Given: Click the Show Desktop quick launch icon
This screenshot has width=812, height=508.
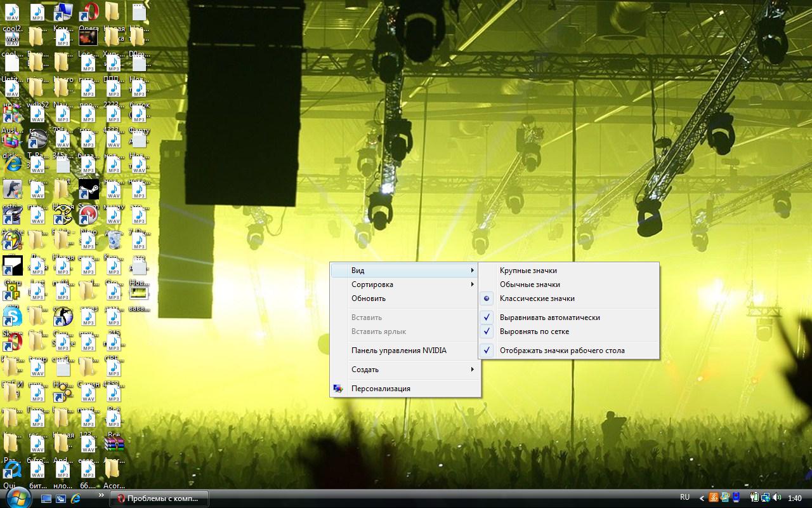Looking at the screenshot, I should (46, 498).
